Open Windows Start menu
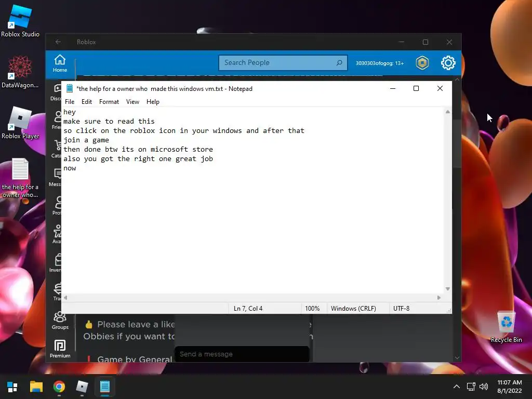This screenshot has height=399, width=532. [x=12, y=387]
